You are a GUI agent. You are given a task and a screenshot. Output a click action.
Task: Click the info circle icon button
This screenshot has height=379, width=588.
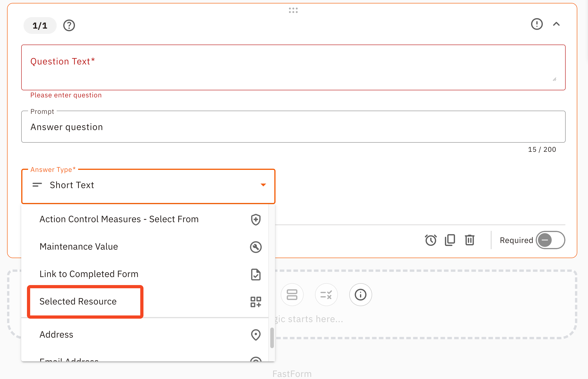[360, 295]
